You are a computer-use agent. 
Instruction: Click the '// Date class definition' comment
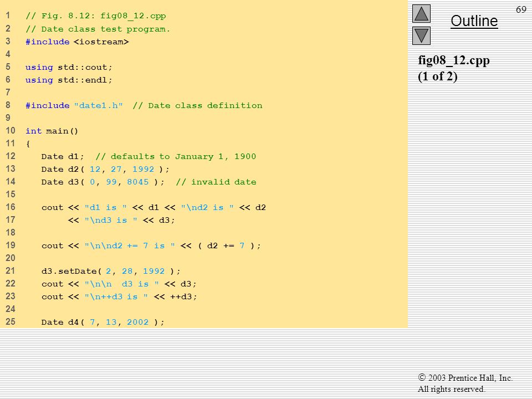[x=197, y=105]
